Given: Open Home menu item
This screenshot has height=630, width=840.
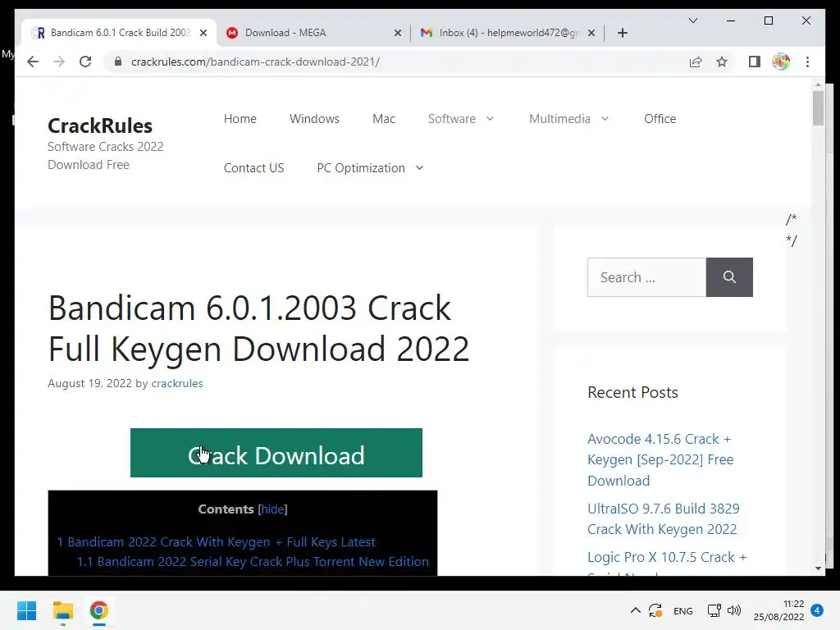Looking at the screenshot, I should [240, 118].
